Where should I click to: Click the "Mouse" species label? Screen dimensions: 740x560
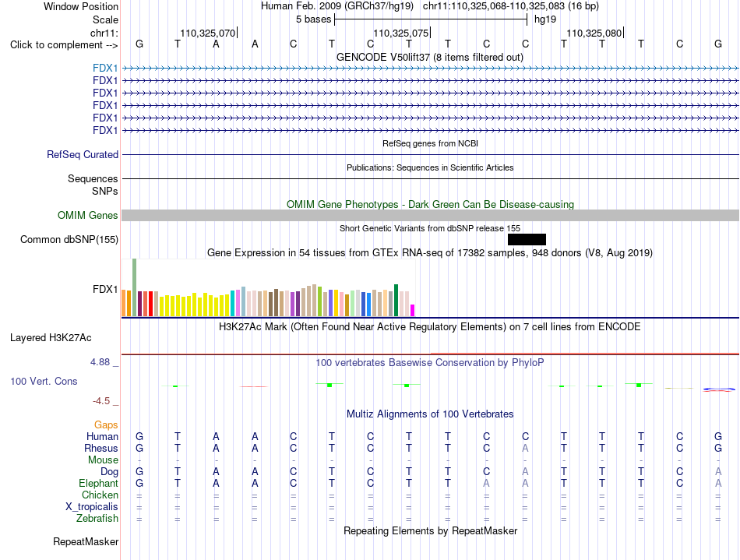(x=103, y=460)
